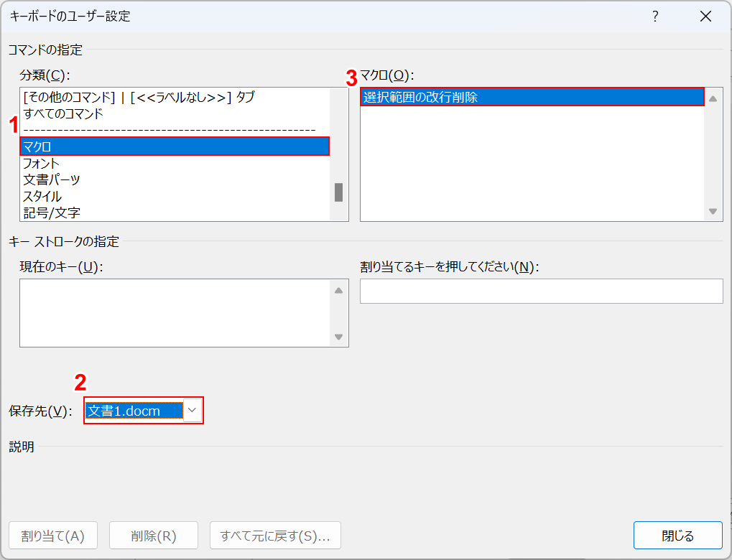Open the 保存先 dropdown showing 文書1.docm
Viewport: 732px width, 560px height.
coord(193,410)
